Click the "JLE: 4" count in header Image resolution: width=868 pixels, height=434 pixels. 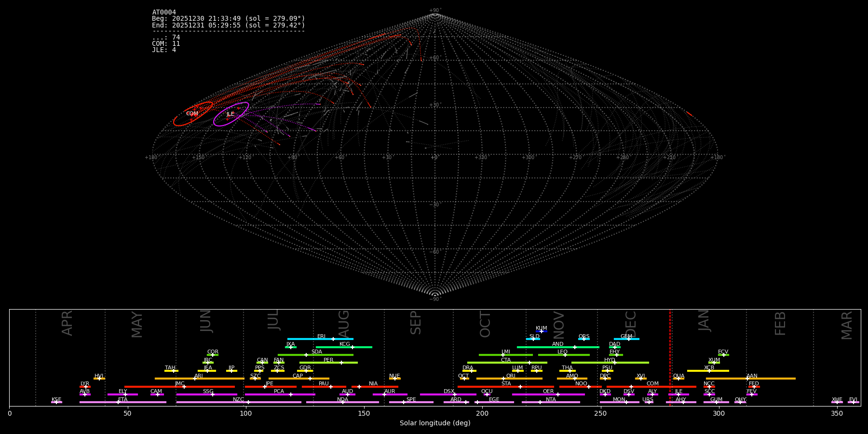[x=164, y=50]
